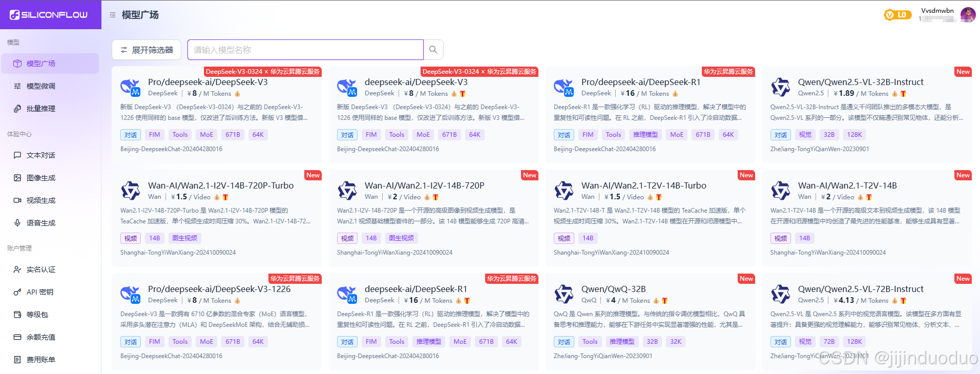Image resolution: width=980 pixels, height=374 pixels.
Task: Click money bag icon on Pro/DeepSeek-R1 card
Action: point(675,94)
